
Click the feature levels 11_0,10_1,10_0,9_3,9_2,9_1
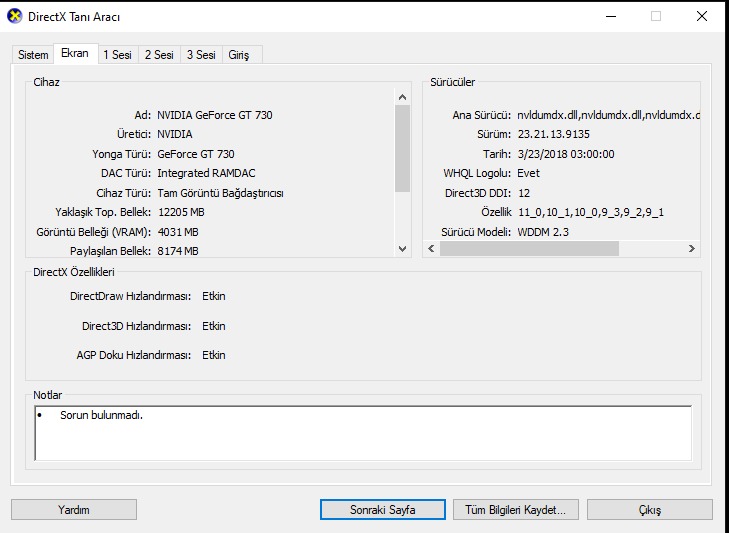591,213
